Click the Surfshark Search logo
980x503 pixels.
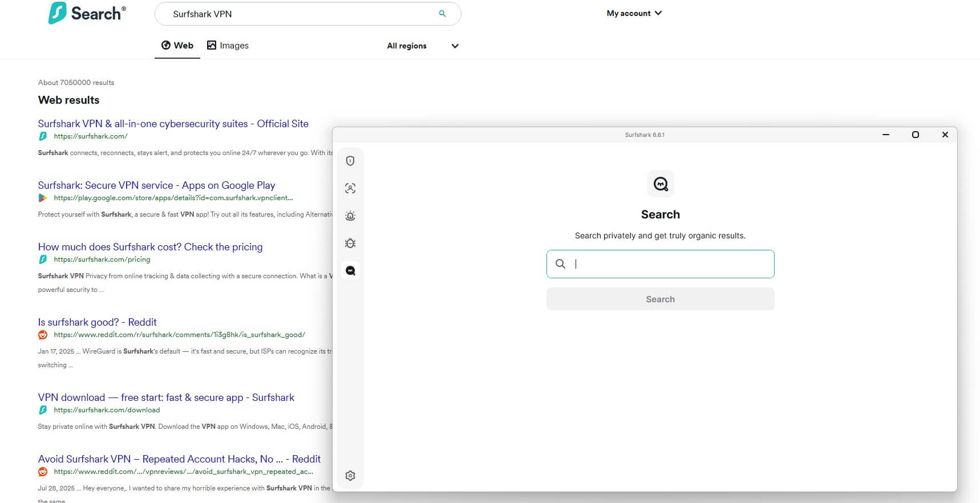tap(87, 13)
